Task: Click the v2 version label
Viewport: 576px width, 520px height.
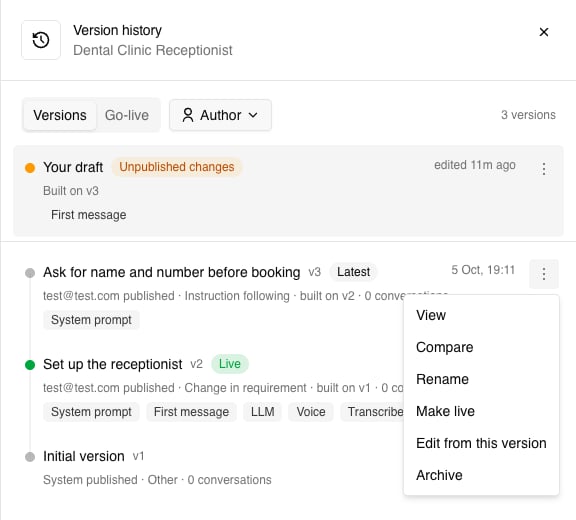Action: (197, 364)
